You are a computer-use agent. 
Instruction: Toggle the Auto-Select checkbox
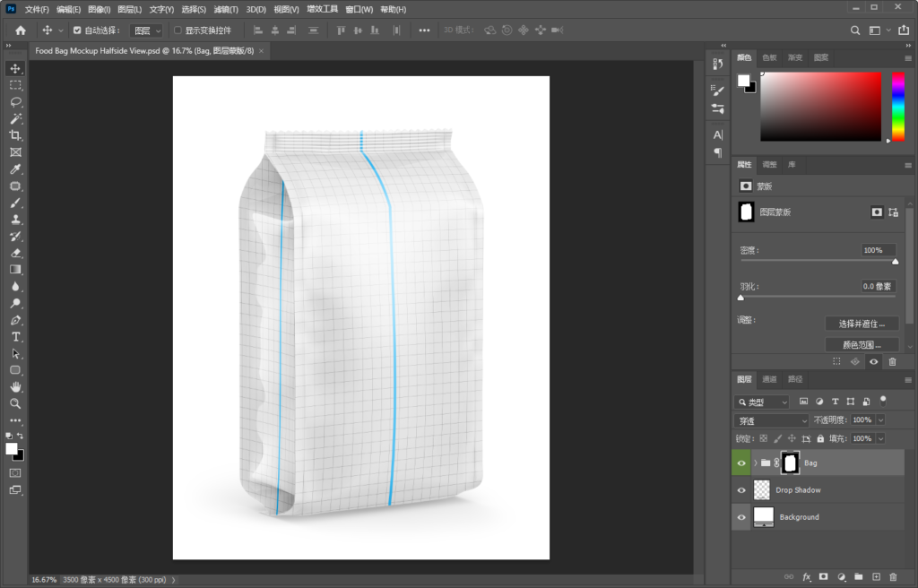pyautogui.click(x=77, y=30)
